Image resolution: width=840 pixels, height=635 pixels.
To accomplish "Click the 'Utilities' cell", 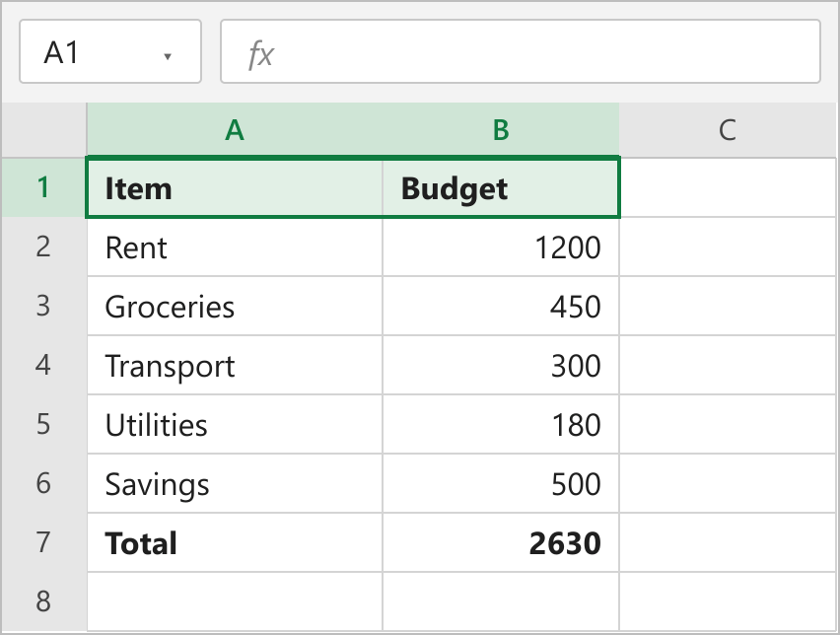I will pos(235,424).
